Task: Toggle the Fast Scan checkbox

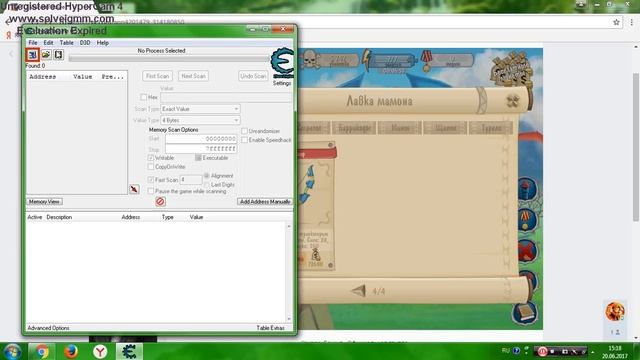Action: 151,180
